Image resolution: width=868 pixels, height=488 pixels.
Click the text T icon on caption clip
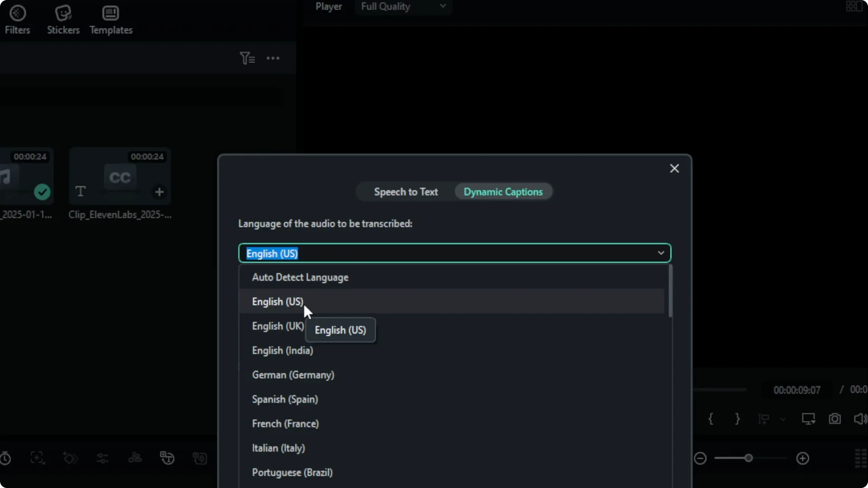point(80,192)
